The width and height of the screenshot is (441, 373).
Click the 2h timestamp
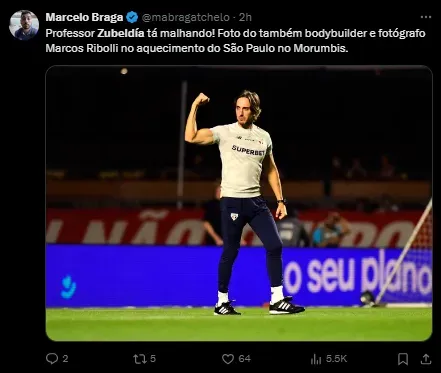coord(245,17)
